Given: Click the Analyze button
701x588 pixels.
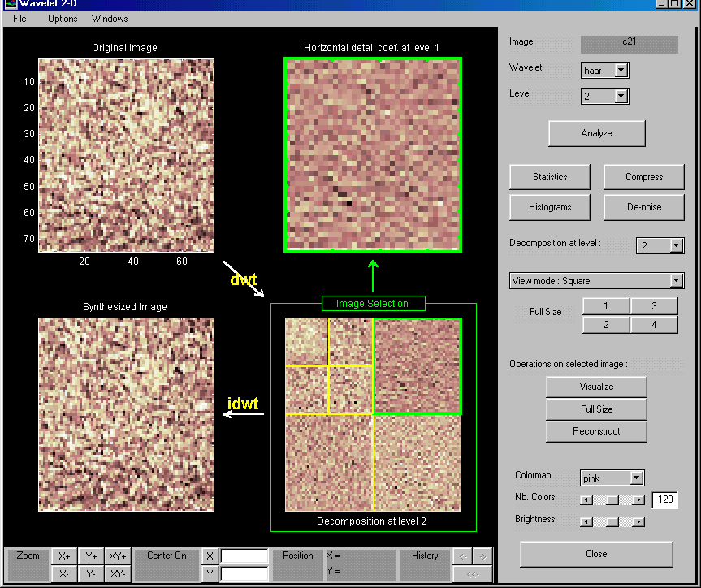Looking at the screenshot, I should (596, 133).
